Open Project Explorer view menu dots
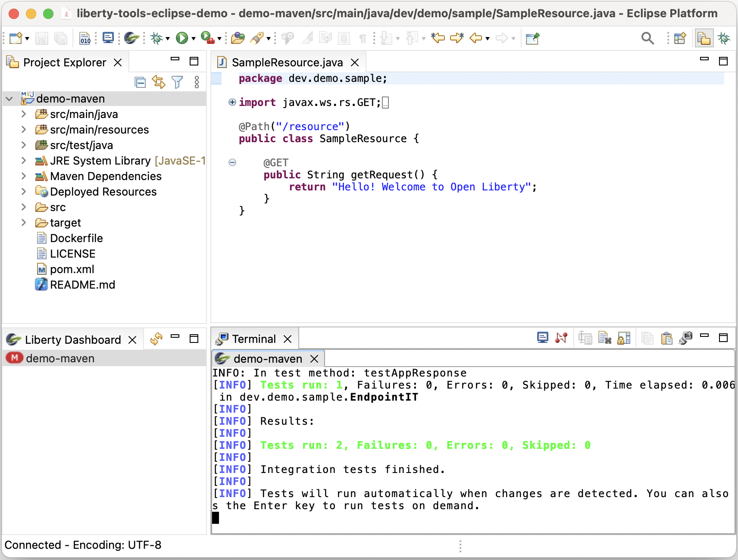Screen dimensions: 738x560 pos(197,82)
